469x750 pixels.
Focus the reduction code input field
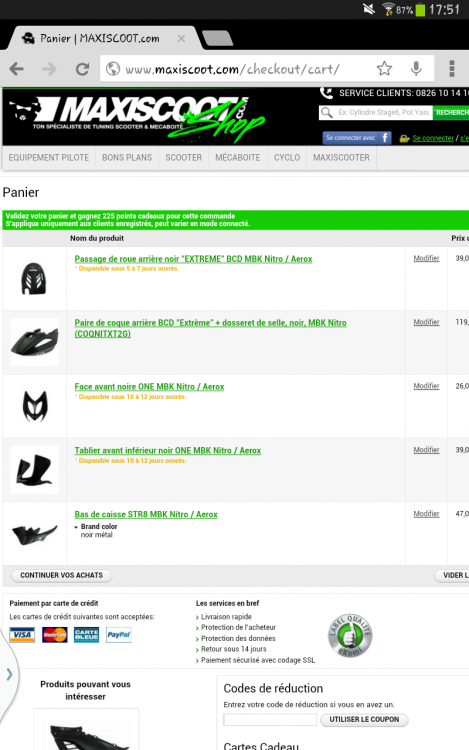pos(270,719)
